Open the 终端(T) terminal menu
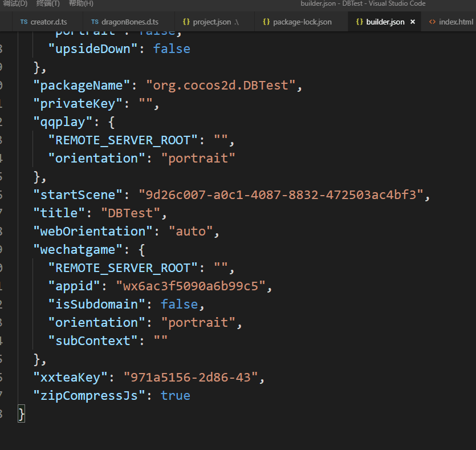 tap(48, 3)
